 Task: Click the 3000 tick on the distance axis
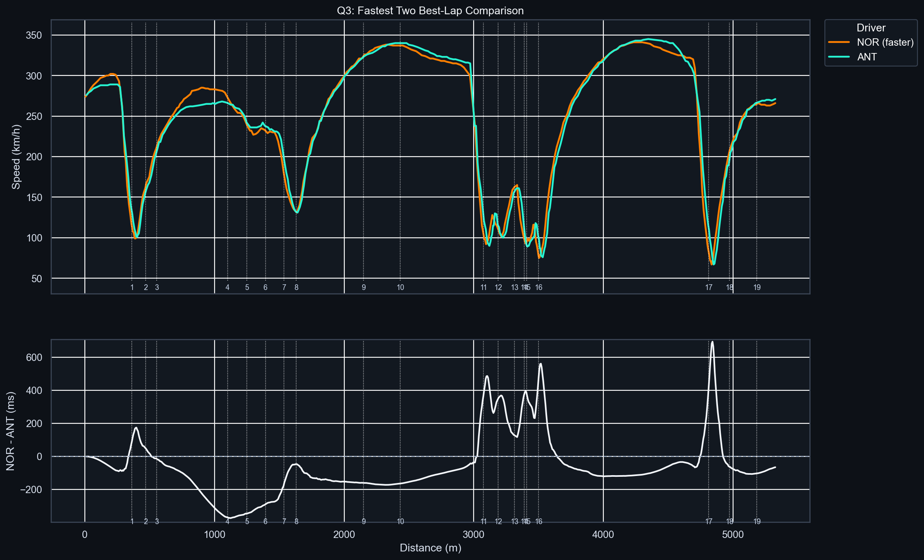(x=474, y=535)
